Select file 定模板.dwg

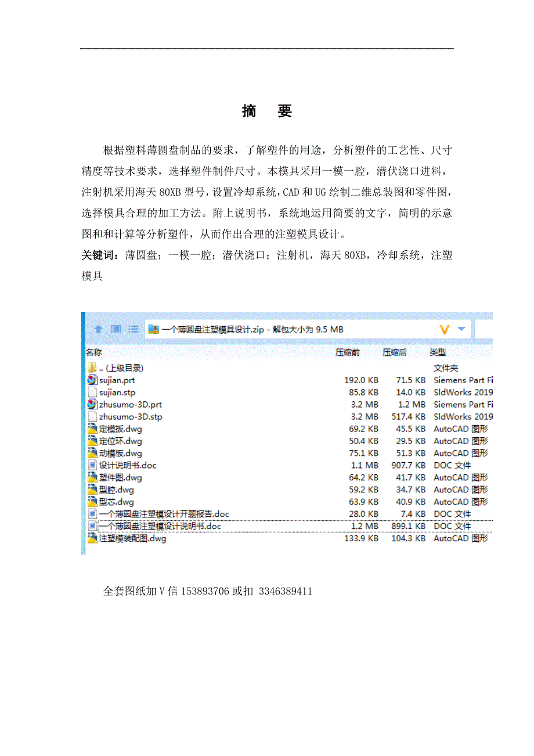121,429
